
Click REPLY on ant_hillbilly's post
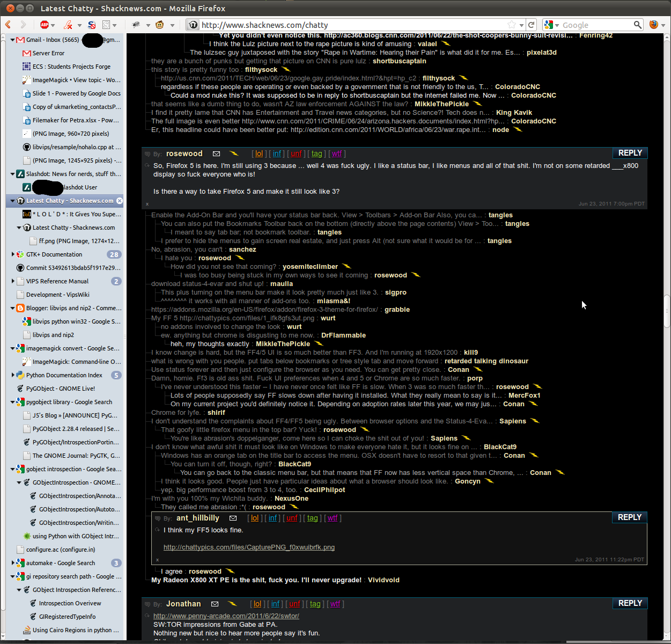630,517
